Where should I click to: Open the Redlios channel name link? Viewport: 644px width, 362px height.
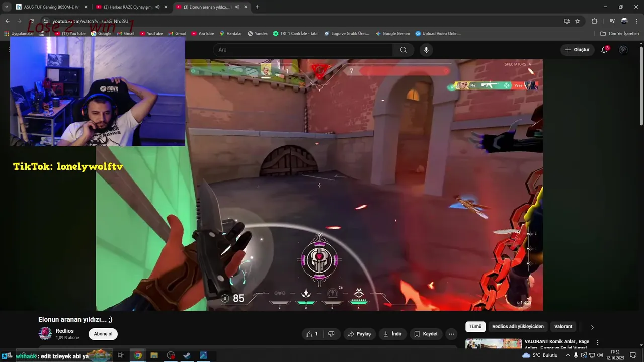tap(65, 331)
